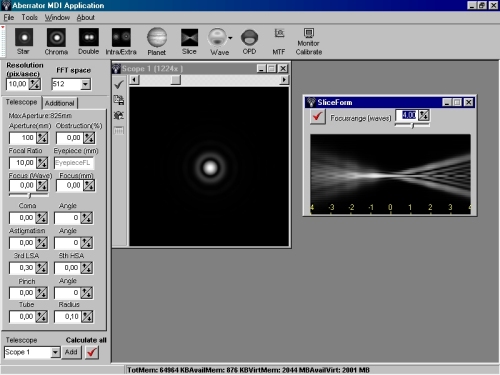Open the Window menu

[57, 17]
